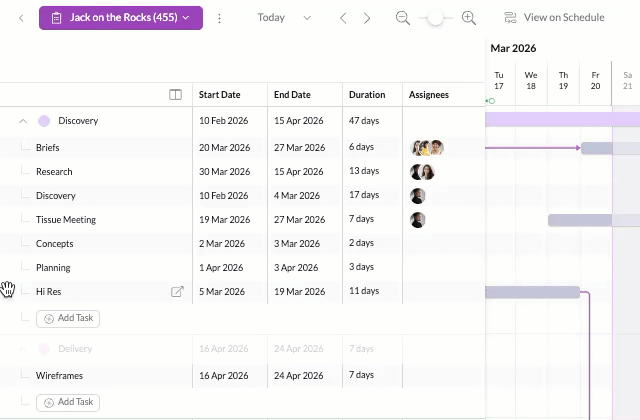The height and width of the screenshot is (420, 640).
Task: Add Task under Discovery phase
Action: click(x=69, y=318)
